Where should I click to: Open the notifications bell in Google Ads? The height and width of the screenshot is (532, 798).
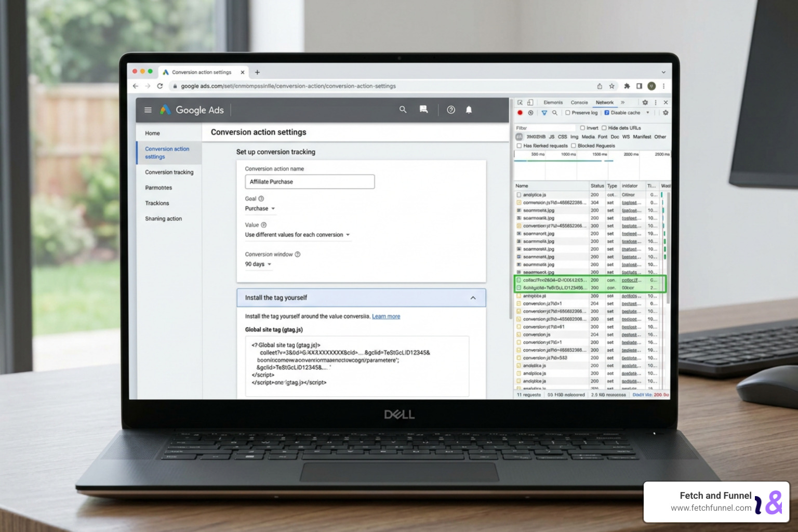469,110
